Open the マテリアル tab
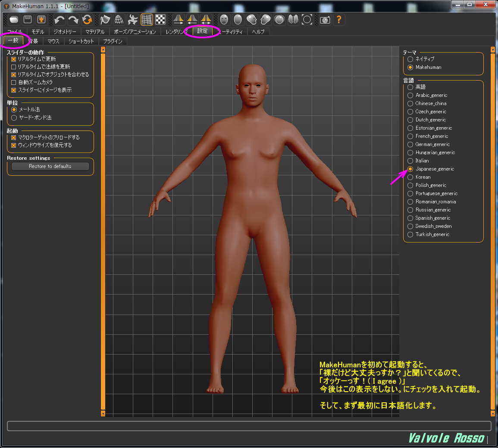Screen dimensions: 498x448 (x=95, y=32)
